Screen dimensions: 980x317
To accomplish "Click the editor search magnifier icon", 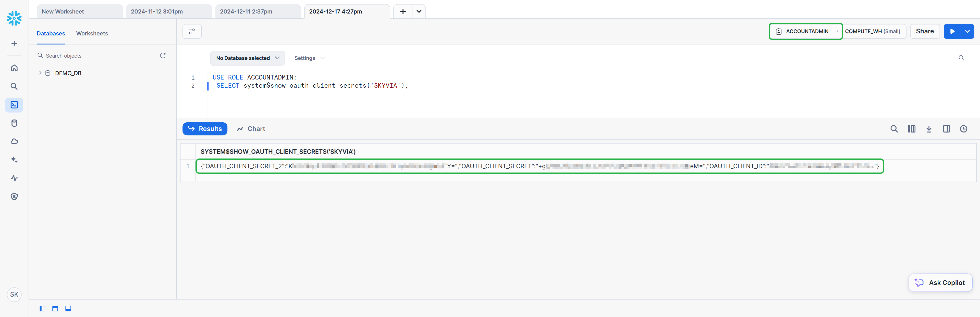I will click(961, 58).
